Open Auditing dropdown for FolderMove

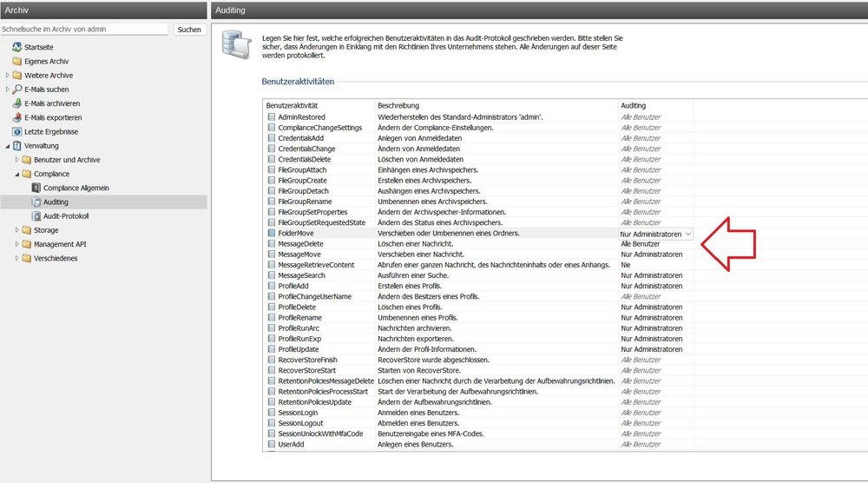coord(687,234)
